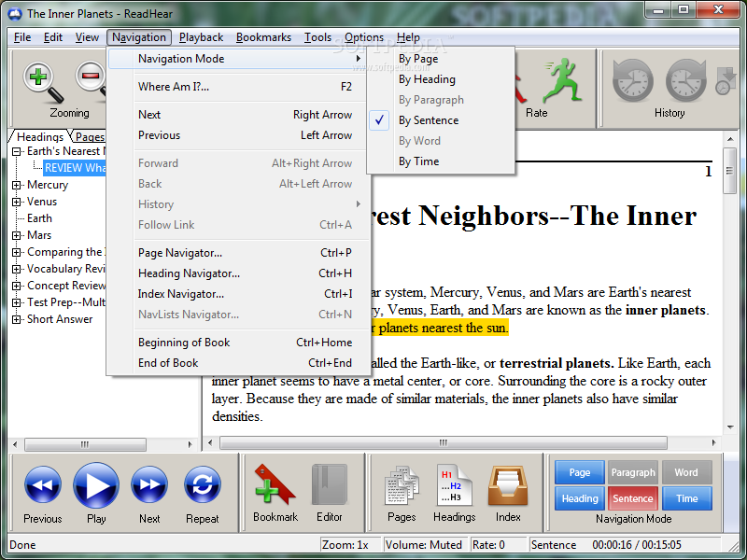Click the first History clock icon
The width and height of the screenshot is (747, 560).
tap(633, 81)
